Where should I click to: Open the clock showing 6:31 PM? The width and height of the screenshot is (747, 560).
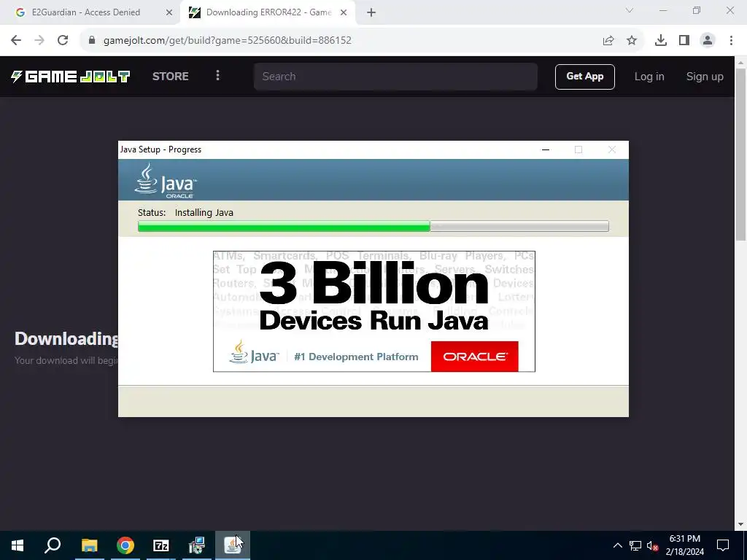684,545
